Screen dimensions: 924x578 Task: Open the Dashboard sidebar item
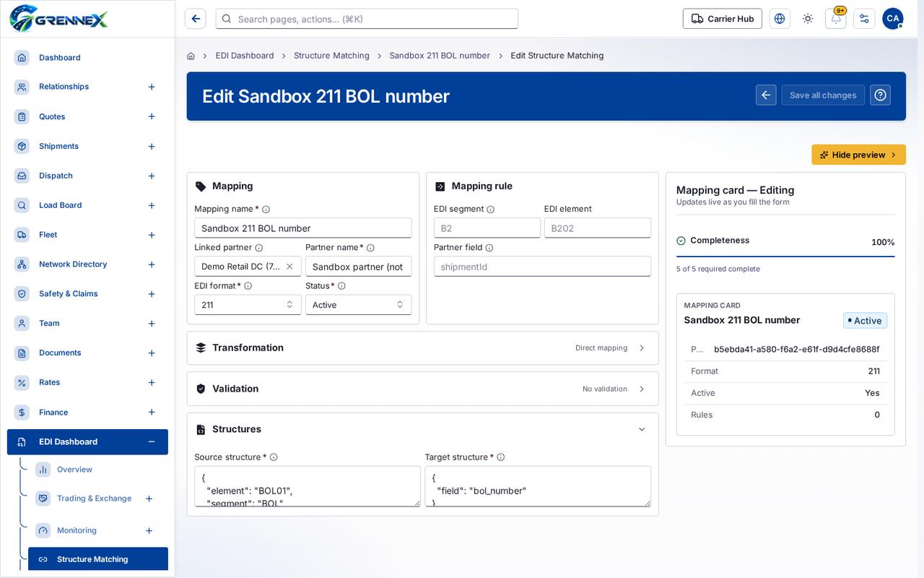pos(87,58)
